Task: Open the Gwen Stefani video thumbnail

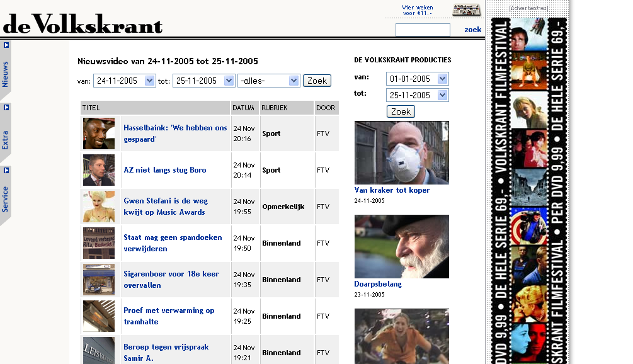Action: pyautogui.click(x=99, y=207)
